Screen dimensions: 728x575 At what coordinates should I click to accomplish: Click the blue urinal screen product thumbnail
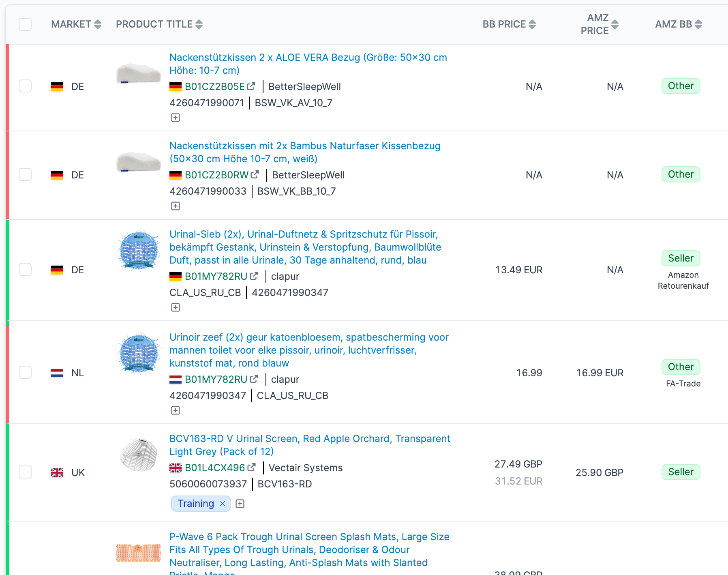point(138,250)
